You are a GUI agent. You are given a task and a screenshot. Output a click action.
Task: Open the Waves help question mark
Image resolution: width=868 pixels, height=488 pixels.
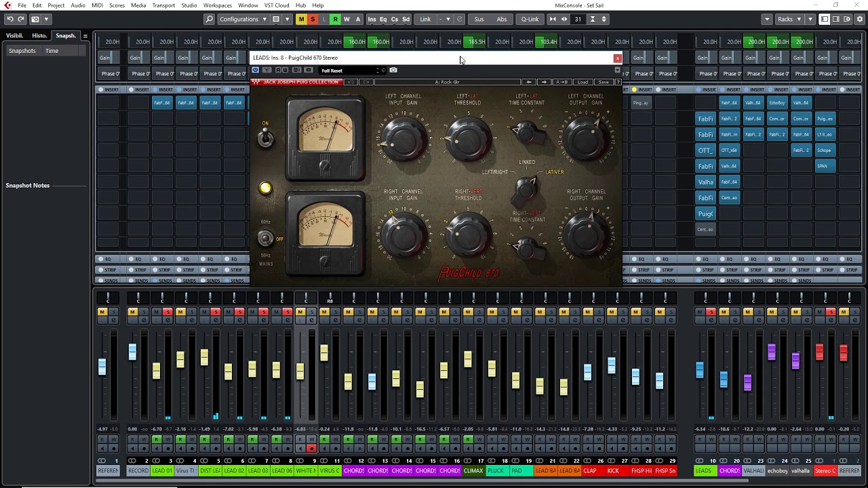pyautogui.click(x=618, y=82)
